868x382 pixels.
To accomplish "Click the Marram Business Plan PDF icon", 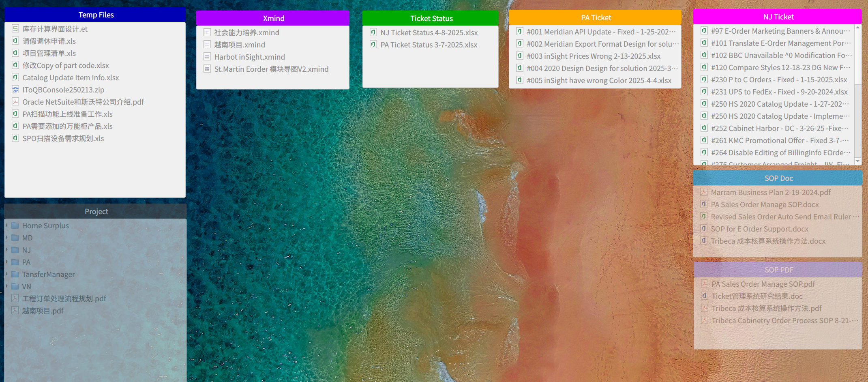I will coord(704,192).
